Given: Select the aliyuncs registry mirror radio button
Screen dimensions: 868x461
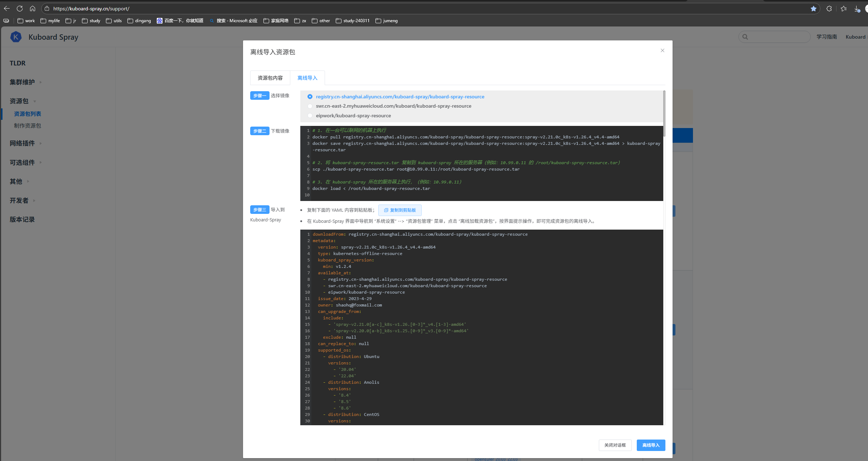Looking at the screenshot, I should (x=310, y=97).
